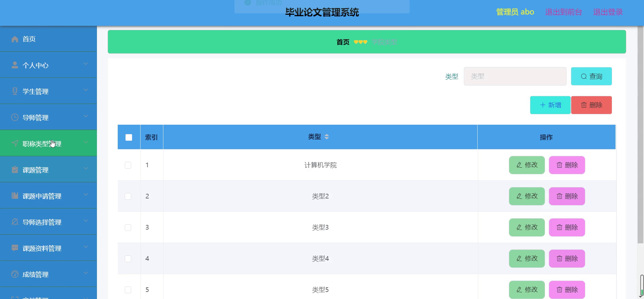
Task: Click the pencil icon in 计算机学院 row
Action: [519, 165]
